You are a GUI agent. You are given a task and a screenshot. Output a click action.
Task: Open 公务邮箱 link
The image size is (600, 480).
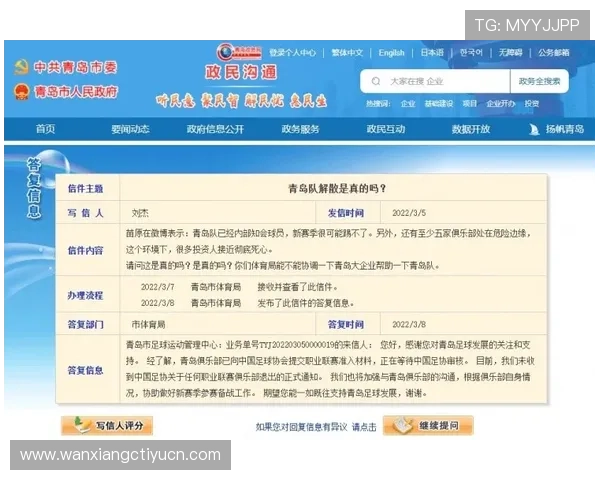(554, 52)
